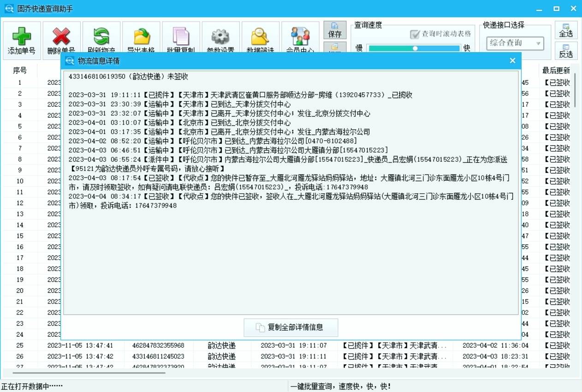Click 复制全部详情信息 button
The image size is (582, 392).
(291, 327)
